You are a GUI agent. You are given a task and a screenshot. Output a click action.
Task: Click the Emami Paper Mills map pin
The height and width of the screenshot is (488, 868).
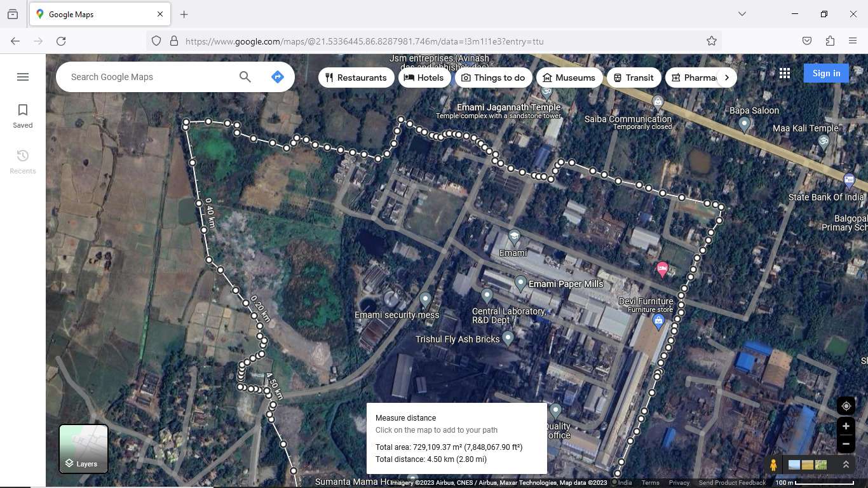coord(520,283)
